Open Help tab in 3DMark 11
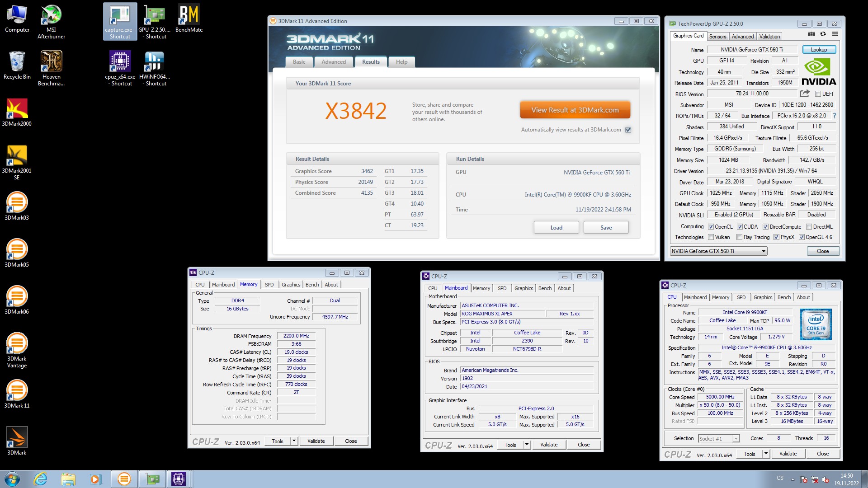 (x=401, y=62)
